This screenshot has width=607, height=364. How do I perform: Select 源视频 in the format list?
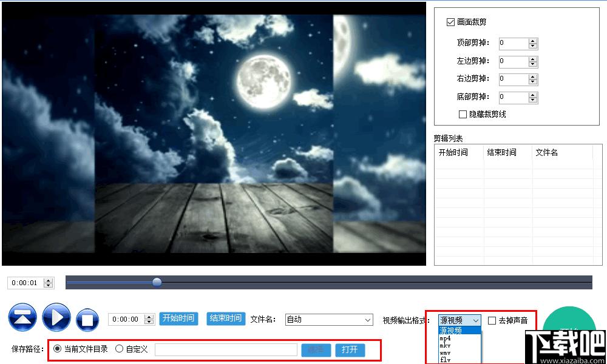(x=460, y=331)
